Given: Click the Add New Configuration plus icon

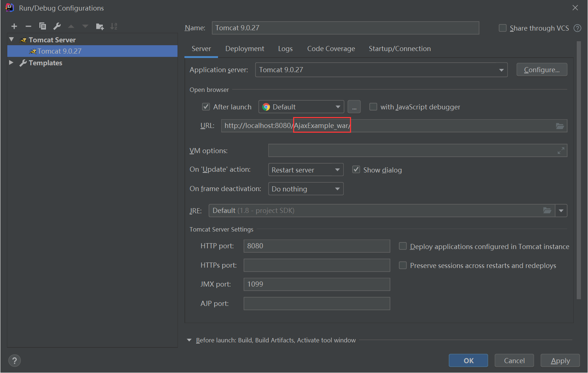Looking at the screenshot, I should tap(14, 26).
